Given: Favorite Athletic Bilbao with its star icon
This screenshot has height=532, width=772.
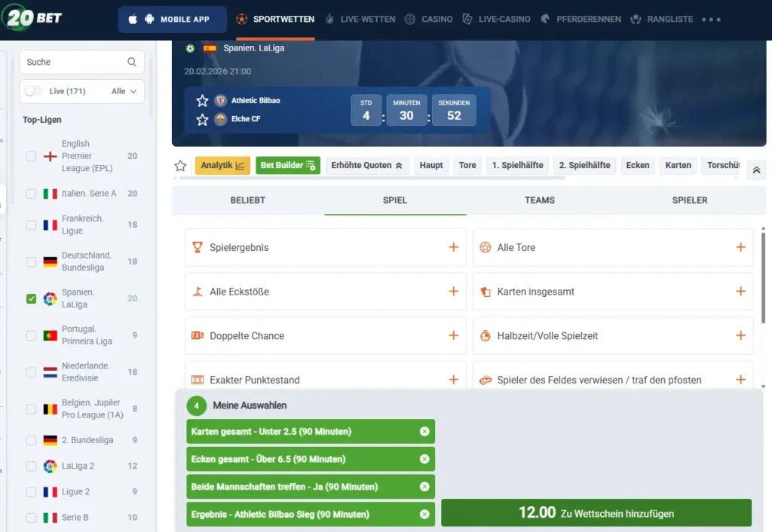Looking at the screenshot, I should (202, 101).
